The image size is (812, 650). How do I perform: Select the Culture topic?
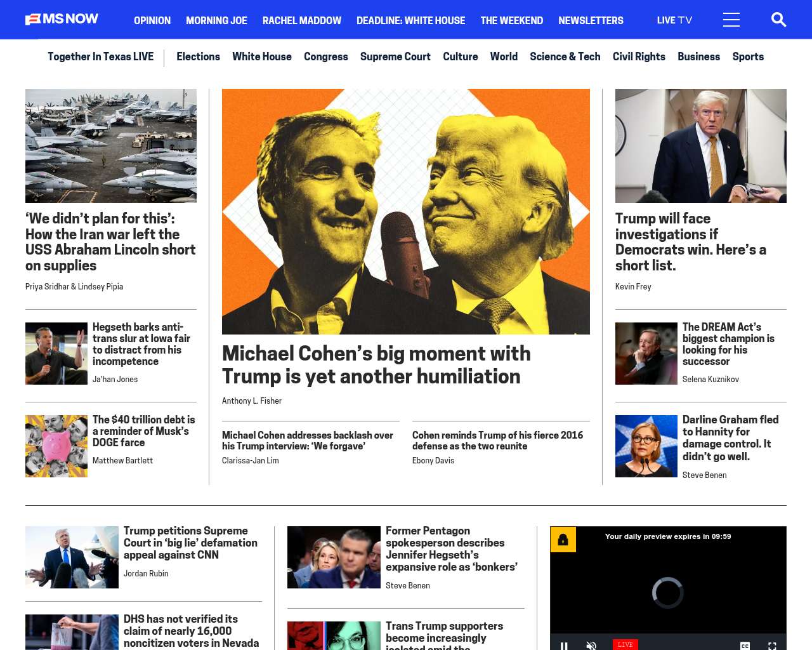point(461,56)
